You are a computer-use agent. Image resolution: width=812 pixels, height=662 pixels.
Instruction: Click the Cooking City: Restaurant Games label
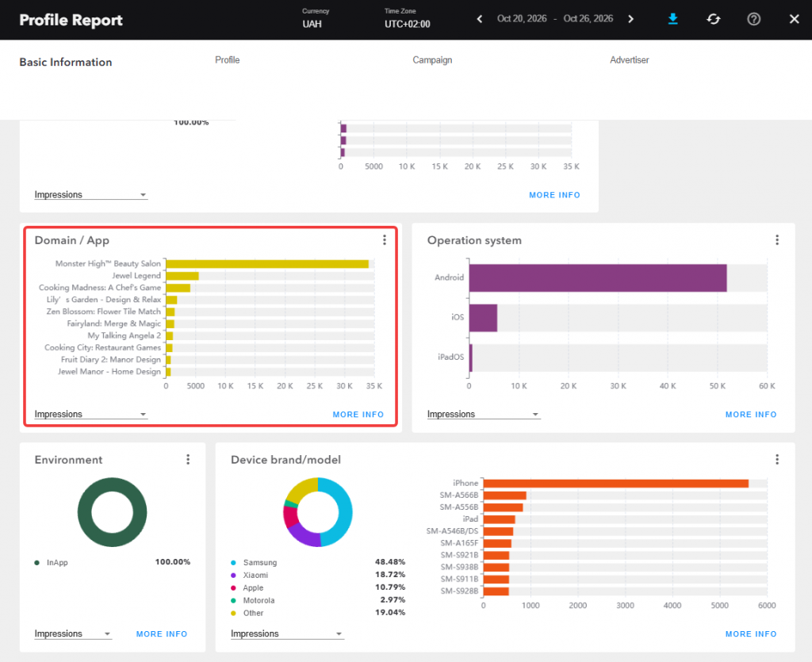point(102,347)
